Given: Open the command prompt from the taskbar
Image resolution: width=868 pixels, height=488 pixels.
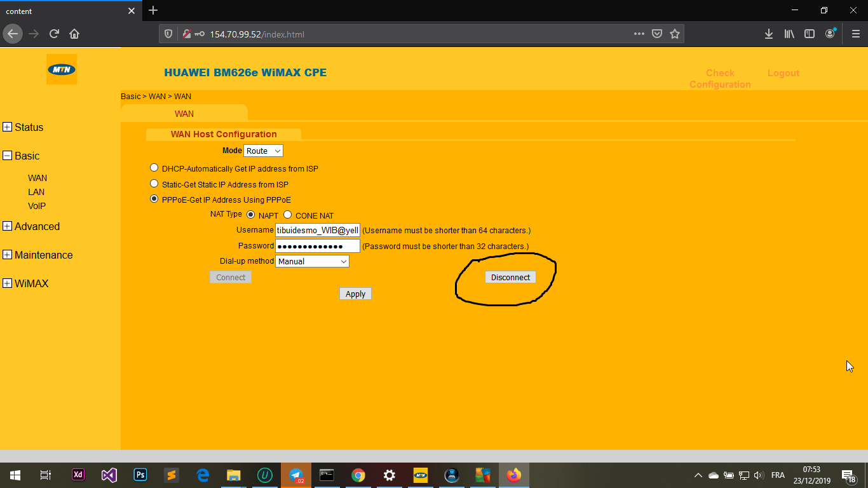Looking at the screenshot, I should [x=327, y=475].
